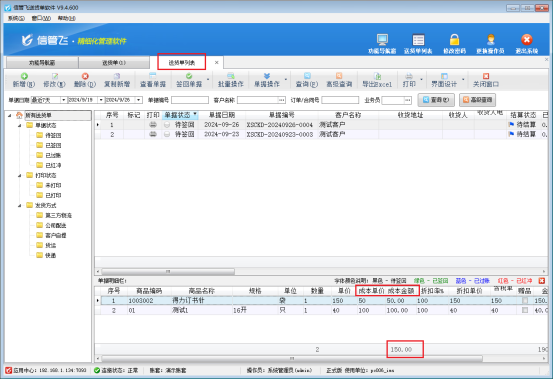Click the 功能导航窗 monitor icon
This screenshot has width=554, height=379.
382,40
